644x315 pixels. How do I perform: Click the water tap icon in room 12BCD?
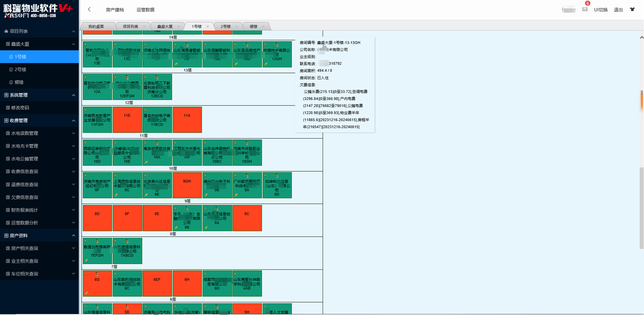point(157,78)
